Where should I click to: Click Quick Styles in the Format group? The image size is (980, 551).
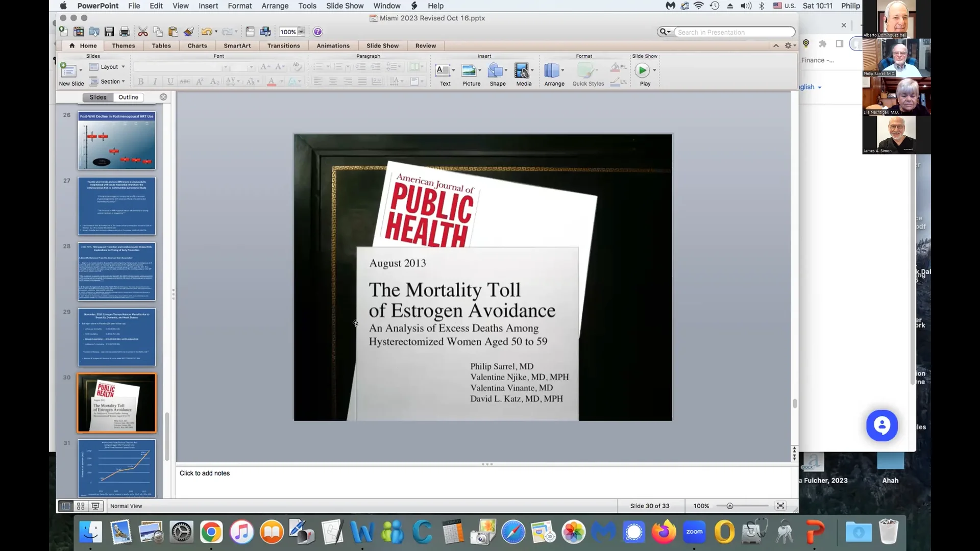588,74
